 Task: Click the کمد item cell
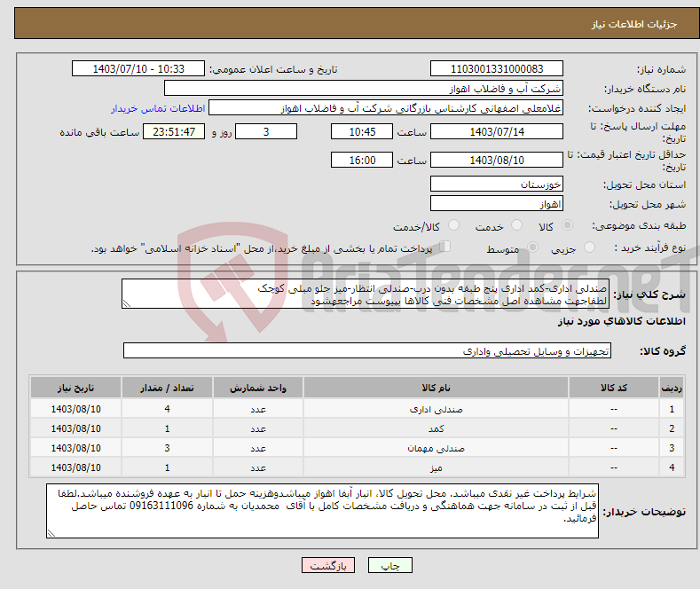[436, 428]
